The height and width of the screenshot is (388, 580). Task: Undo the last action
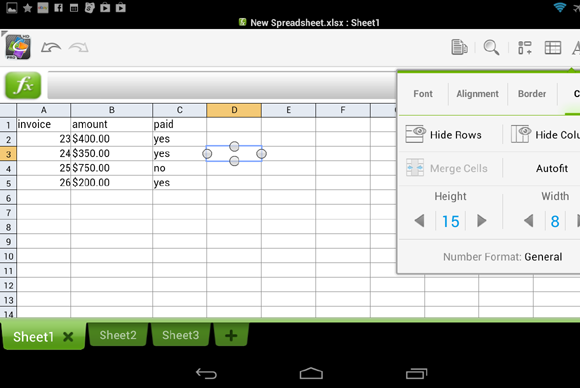click(51, 47)
